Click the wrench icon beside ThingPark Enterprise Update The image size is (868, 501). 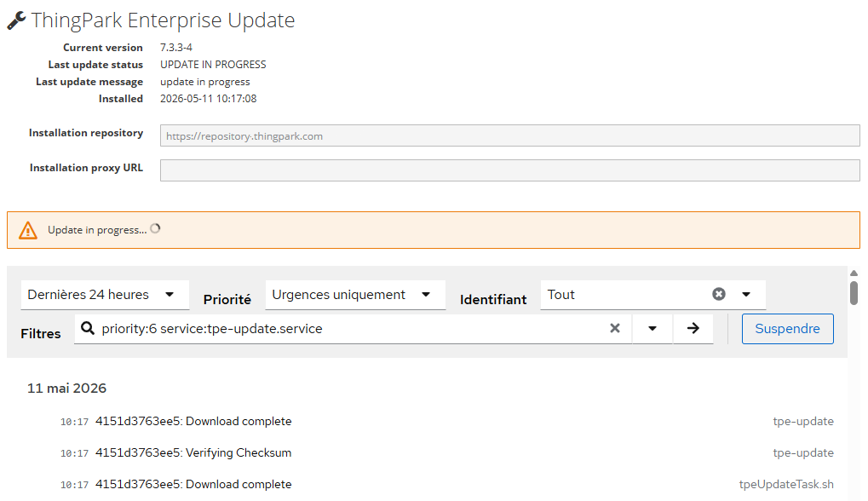[x=16, y=20]
